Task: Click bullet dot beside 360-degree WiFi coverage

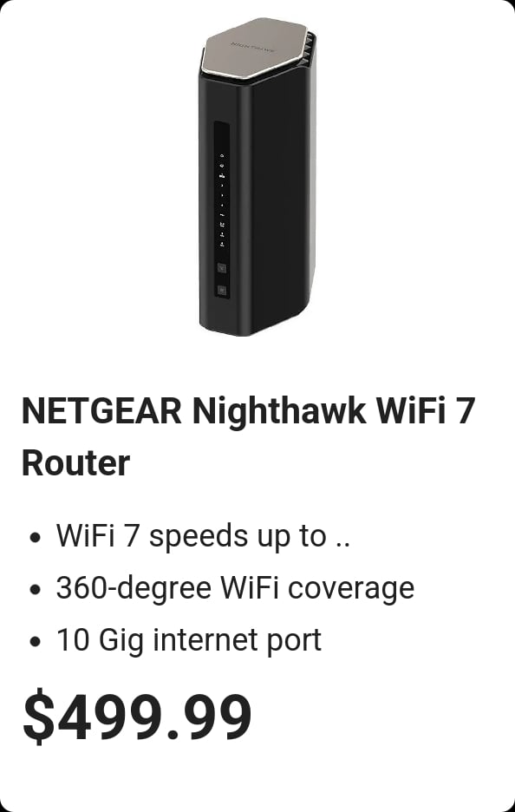Action: (36, 589)
